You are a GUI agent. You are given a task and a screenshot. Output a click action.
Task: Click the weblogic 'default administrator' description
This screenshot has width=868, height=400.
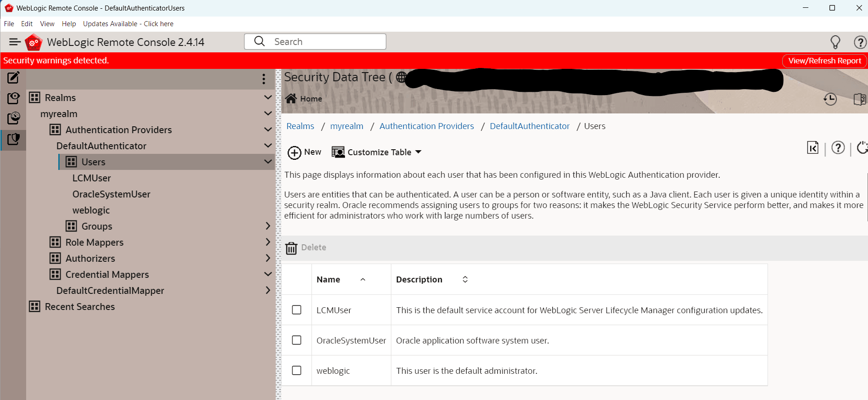467,371
